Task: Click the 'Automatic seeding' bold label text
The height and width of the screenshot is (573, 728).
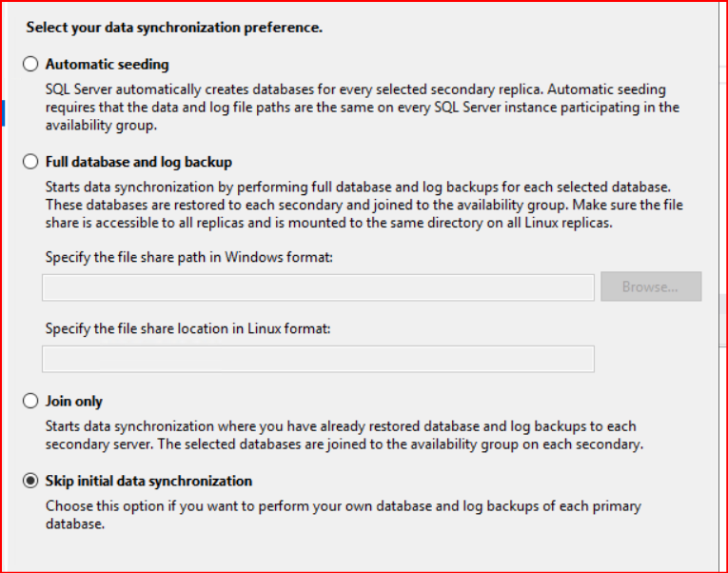Action: 108,65
